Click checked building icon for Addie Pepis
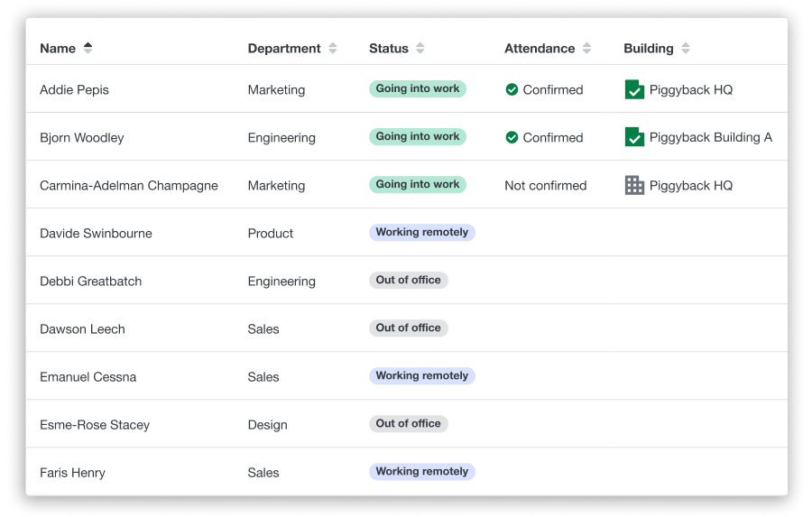This screenshot has width=812, height=517. pos(634,89)
